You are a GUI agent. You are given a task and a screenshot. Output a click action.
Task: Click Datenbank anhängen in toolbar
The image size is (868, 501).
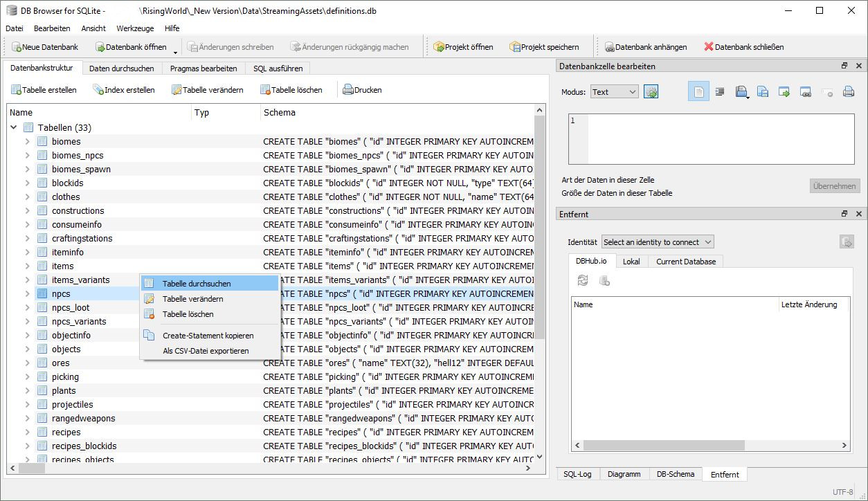(646, 47)
